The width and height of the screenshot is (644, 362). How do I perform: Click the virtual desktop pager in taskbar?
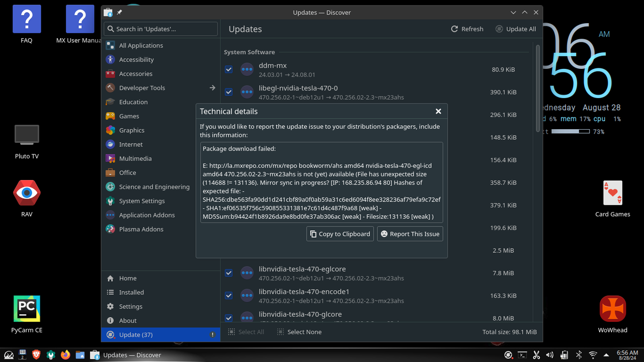click(x=22, y=355)
